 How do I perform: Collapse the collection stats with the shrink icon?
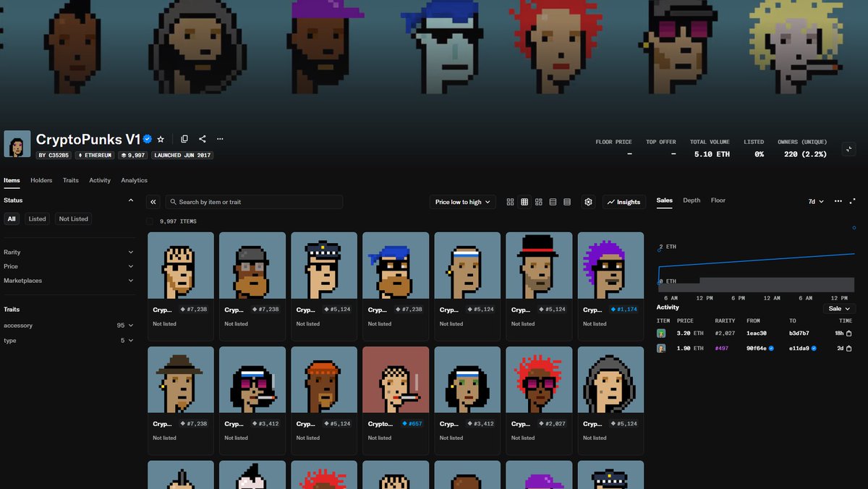click(849, 149)
